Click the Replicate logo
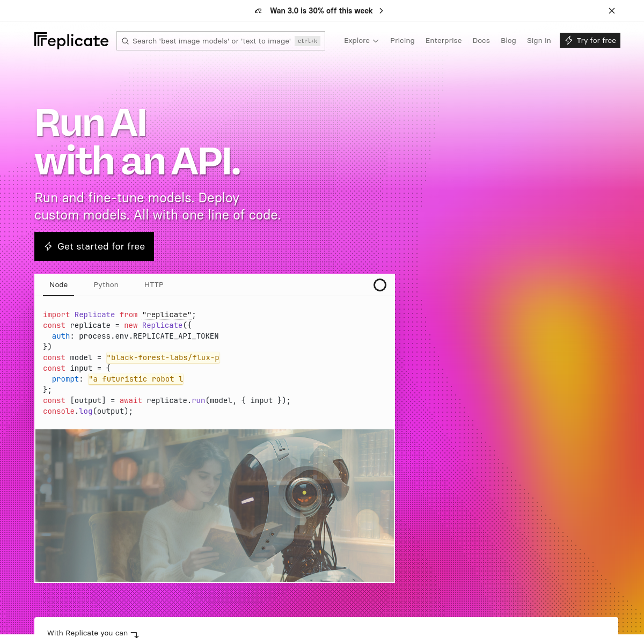Viewport: 644px width, 644px height. click(71, 40)
